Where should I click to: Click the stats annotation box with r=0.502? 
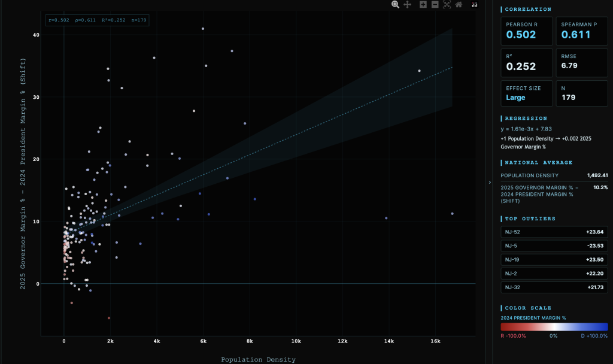pos(98,20)
